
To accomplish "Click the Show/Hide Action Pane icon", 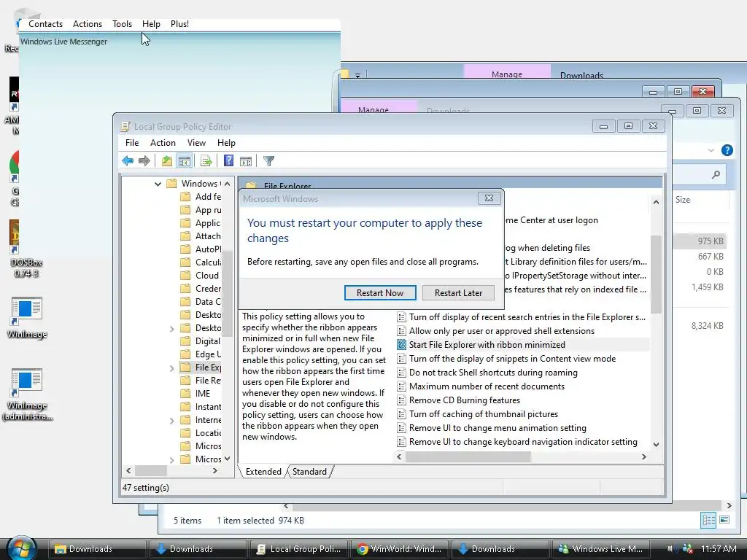I will tap(246, 161).
